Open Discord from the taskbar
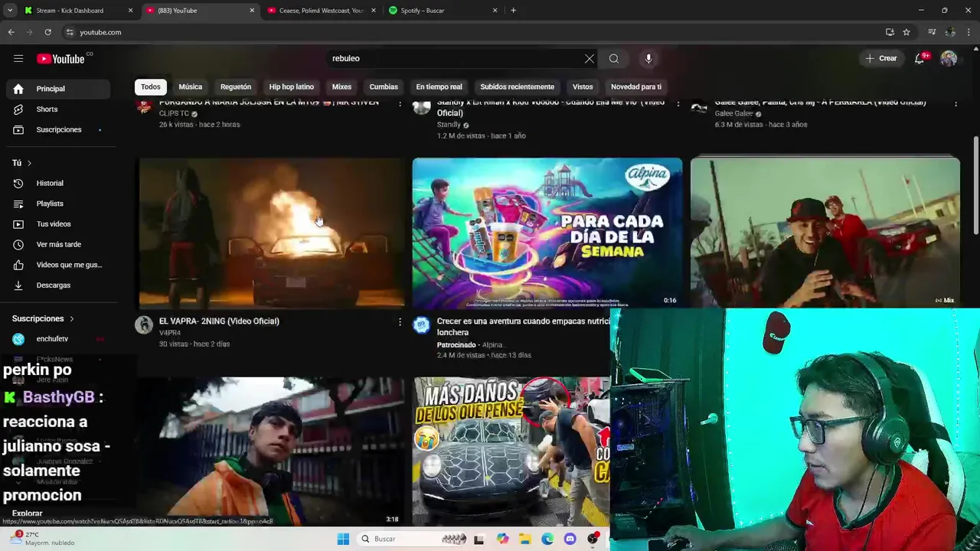 pos(570,539)
